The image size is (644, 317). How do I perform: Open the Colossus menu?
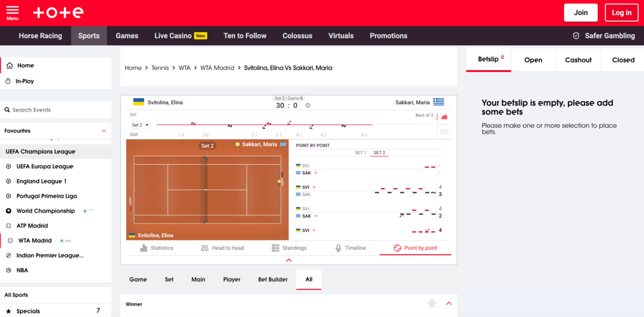pos(297,36)
